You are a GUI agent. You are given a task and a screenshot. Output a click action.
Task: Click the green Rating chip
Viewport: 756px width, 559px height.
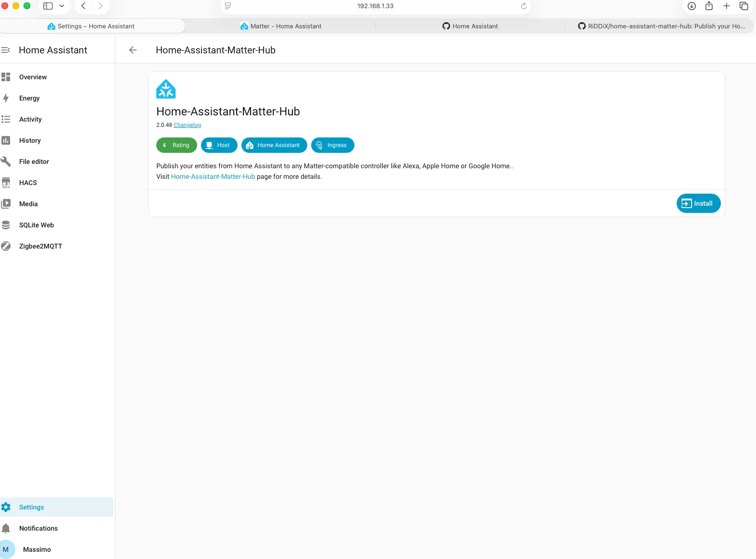(176, 145)
